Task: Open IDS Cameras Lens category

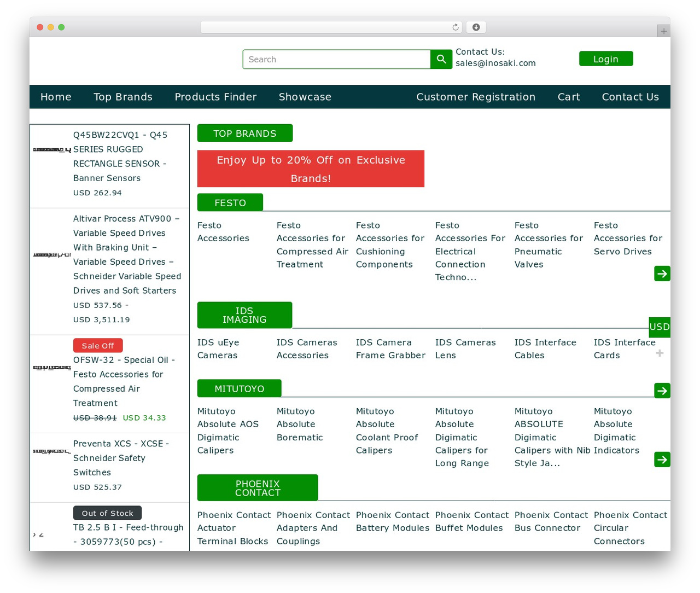Action: click(x=465, y=349)
